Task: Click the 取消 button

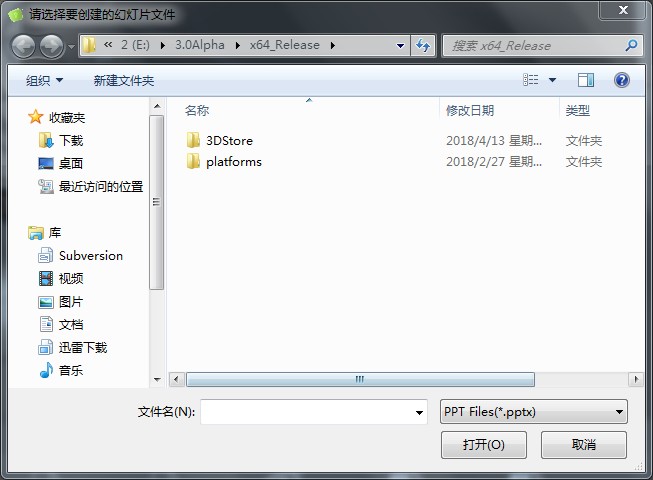Action: click(x=583, y=445)
